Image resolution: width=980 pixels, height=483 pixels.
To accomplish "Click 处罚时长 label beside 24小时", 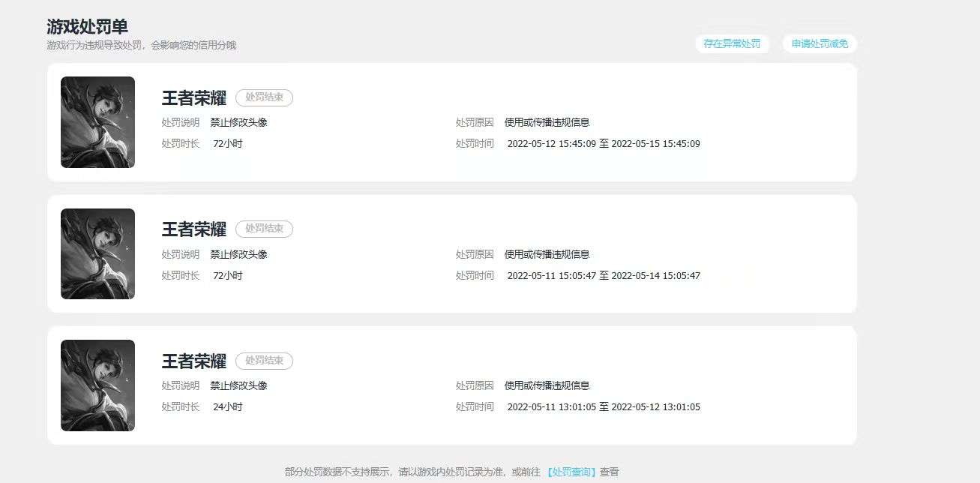I will [181, 406].
